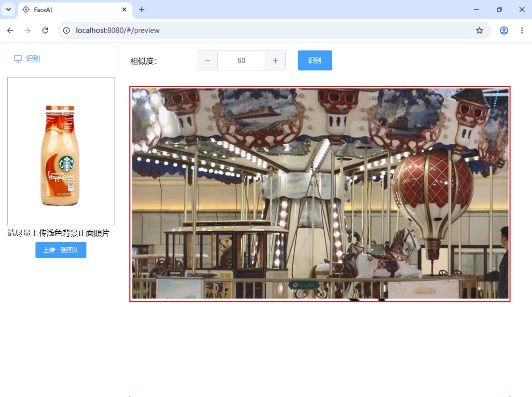This screenshot has width=532, height=397.
Task: Click the blue 识别 button
Action: [x=315, y=60]
